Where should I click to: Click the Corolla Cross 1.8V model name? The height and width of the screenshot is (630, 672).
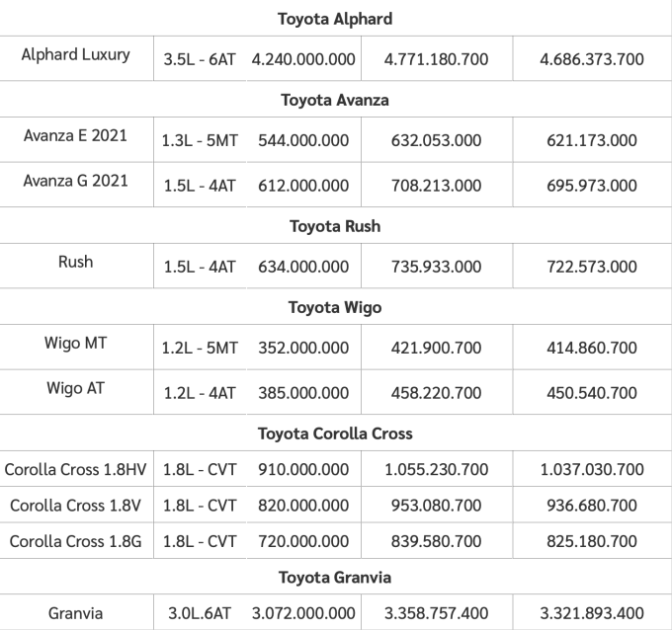[75, 505]
